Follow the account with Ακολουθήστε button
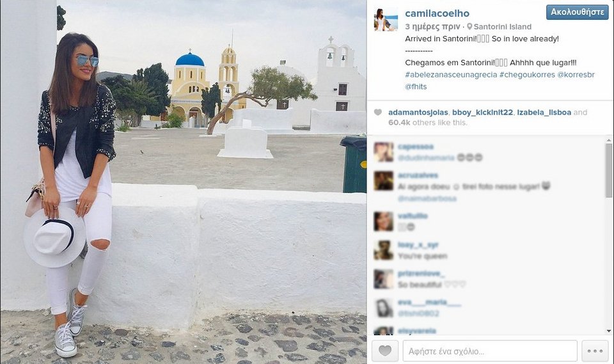614x364 pixels. click(x=577, y=12)
